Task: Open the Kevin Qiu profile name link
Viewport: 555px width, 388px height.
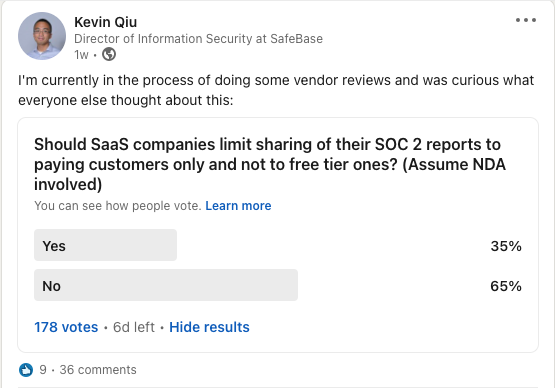Action: [105, 22]
